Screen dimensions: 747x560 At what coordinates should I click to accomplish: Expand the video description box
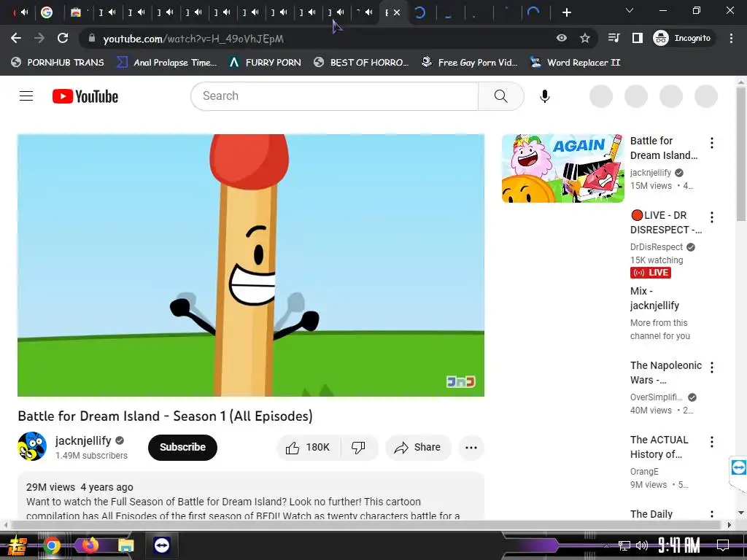(251, 497)
